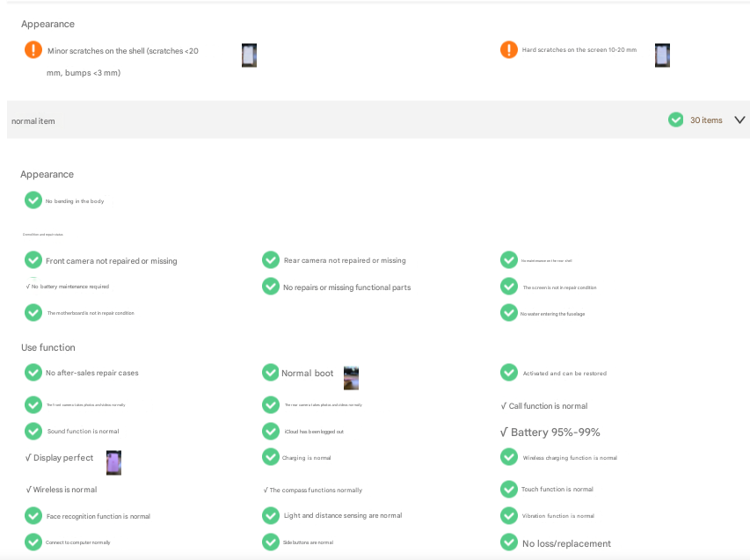
Task: View the Display perfect photo thumbnail
Action: (113, 462)
